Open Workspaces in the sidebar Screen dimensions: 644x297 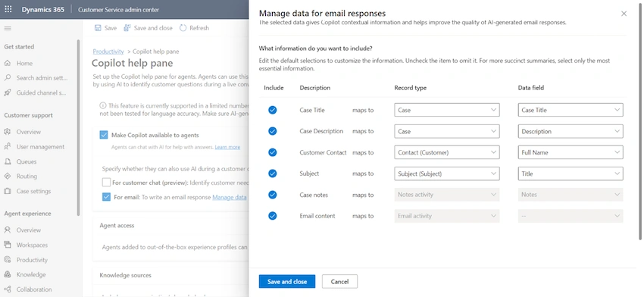click(x=32, y=245)
